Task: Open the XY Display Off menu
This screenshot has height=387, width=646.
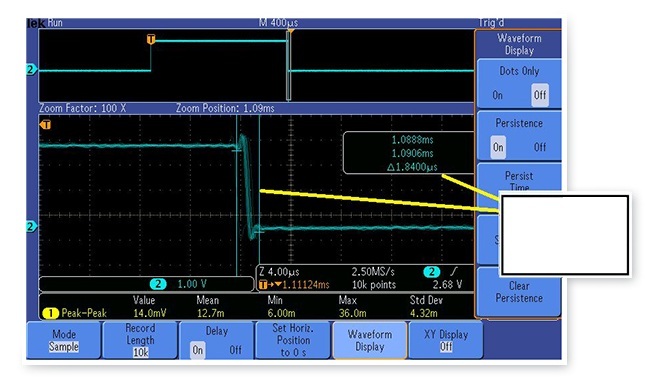Action: [x=446, y=340]
